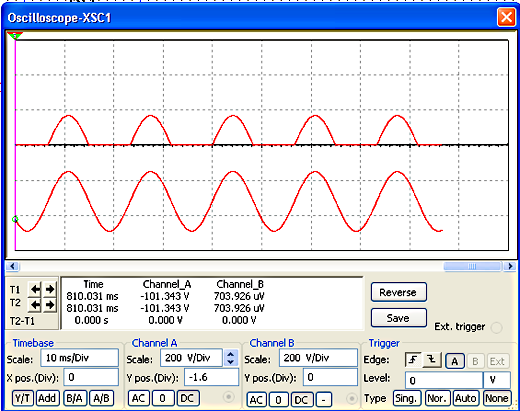520x411 pixels.
Task: Switch display mode to Y/T
Action: click(x=23, y=398)
